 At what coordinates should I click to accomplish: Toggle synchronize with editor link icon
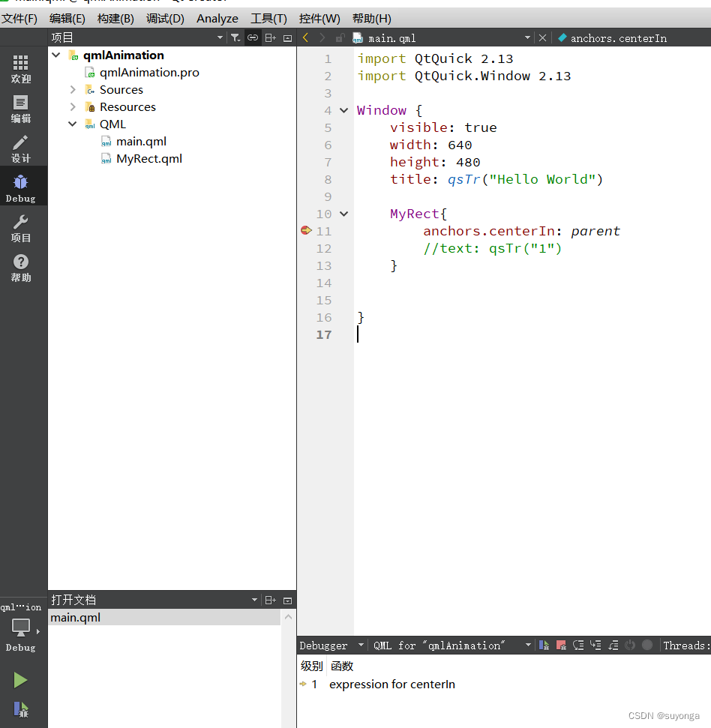pos(253,37)
